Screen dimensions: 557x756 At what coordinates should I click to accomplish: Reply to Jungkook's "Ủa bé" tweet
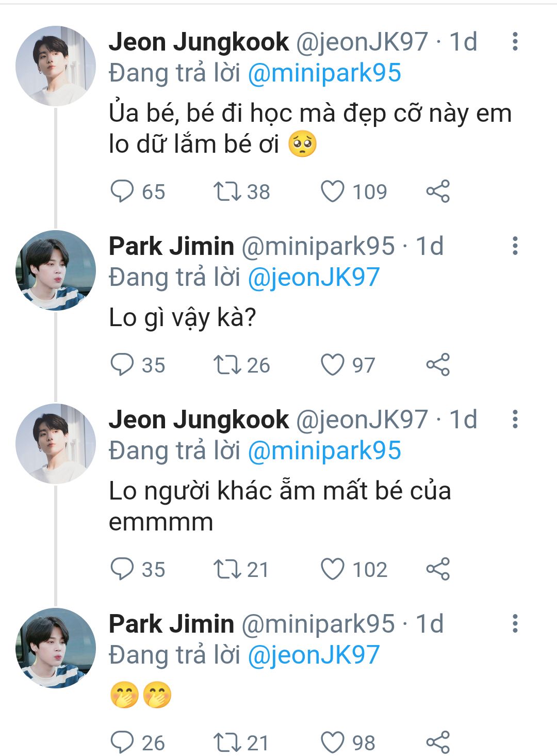122,191
